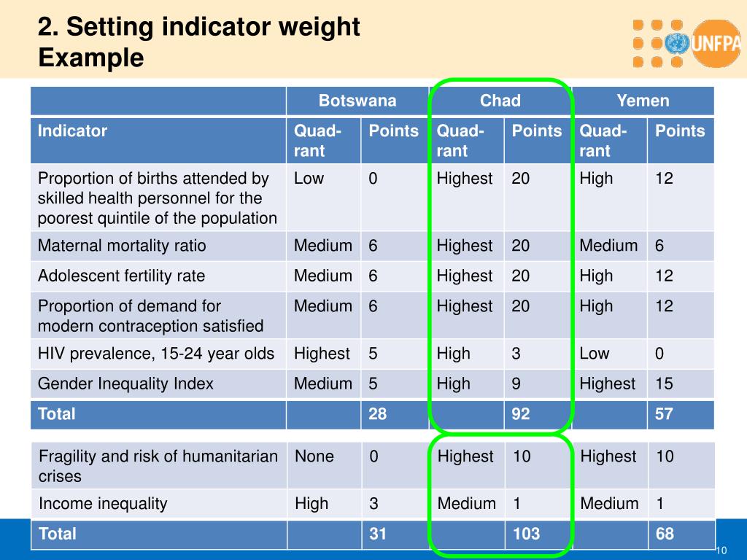The image size is (747, 560).
Task: Click Botswana's final total of 31
Action: [378, 534]
